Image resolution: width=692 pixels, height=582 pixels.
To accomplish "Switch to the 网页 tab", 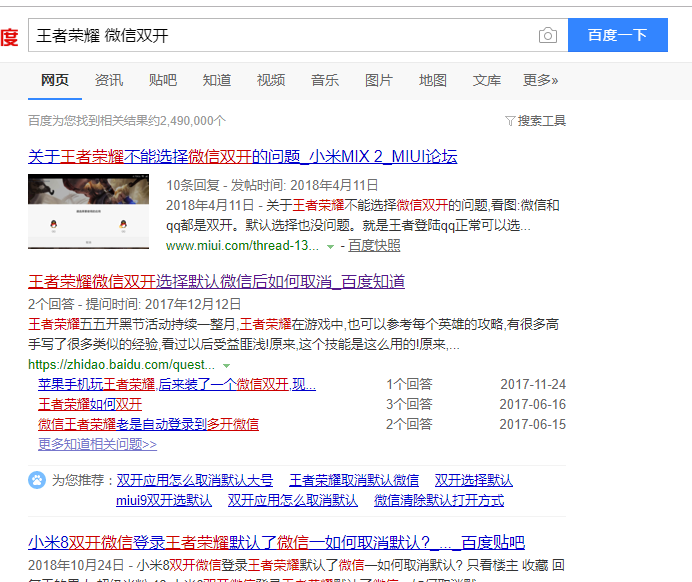I will point(55,80).
